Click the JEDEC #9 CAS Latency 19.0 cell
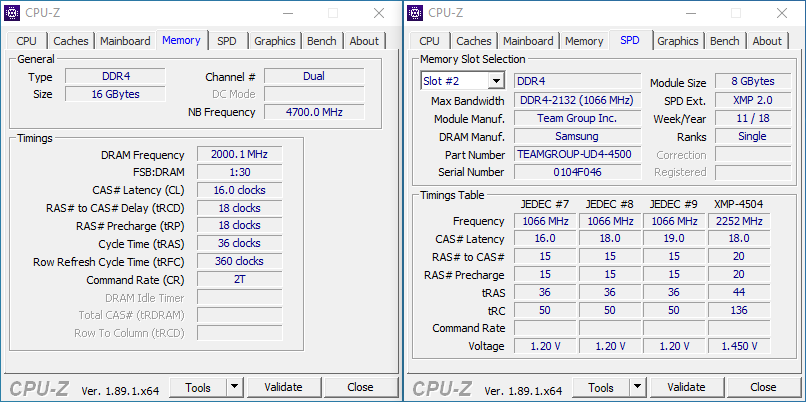 pos(674,239)
